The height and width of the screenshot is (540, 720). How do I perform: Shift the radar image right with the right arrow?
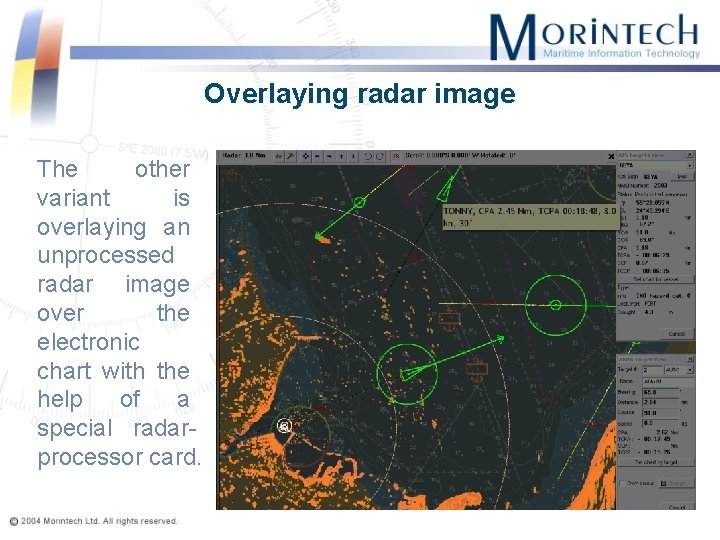pyautogui.click(x=329, y=156)
